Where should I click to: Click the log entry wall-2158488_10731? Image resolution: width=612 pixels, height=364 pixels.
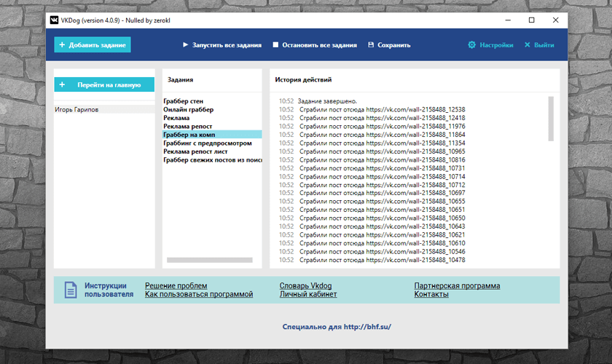pos(372,168)
